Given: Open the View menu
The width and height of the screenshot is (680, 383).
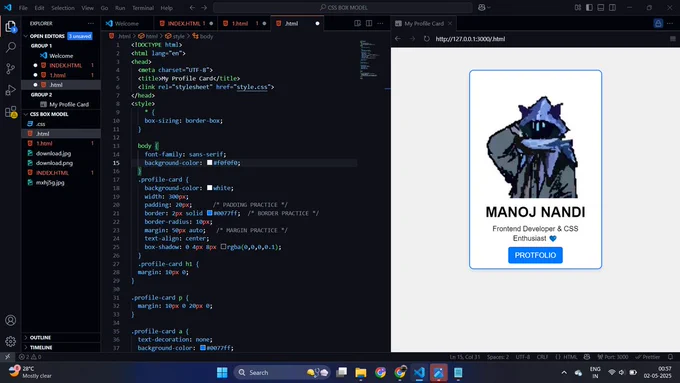Looking at the screenshot, I should tap(88, 8).
